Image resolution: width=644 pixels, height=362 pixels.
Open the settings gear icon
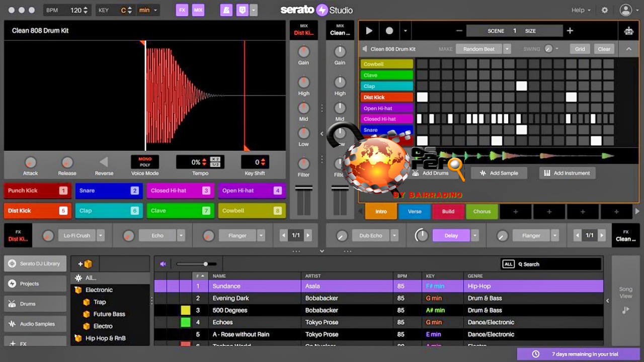point(605,10)
